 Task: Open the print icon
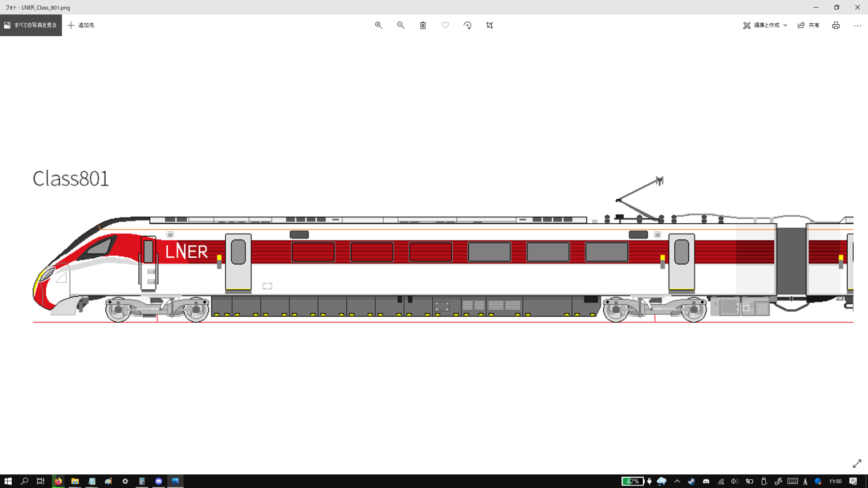pos(835,25)
